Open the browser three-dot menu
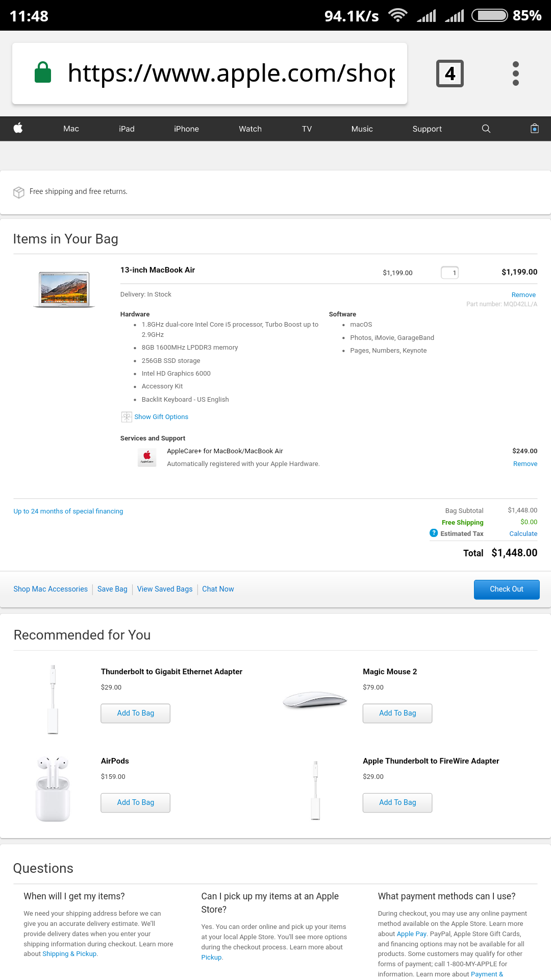 pyautogui.click(x=515, y=73)
